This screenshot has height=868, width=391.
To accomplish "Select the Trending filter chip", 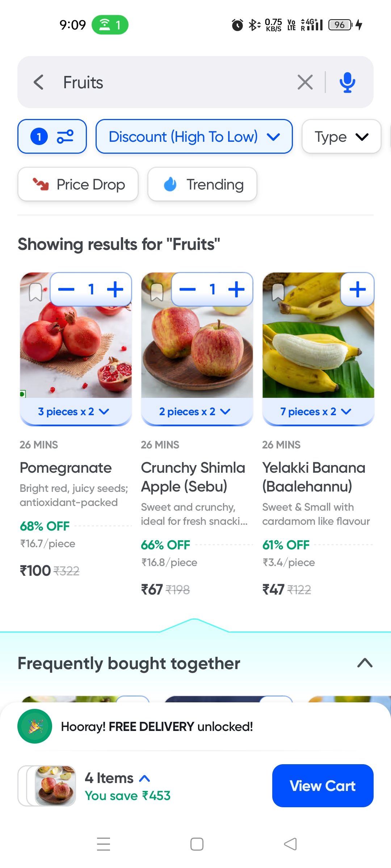I will tap(202, 184).
